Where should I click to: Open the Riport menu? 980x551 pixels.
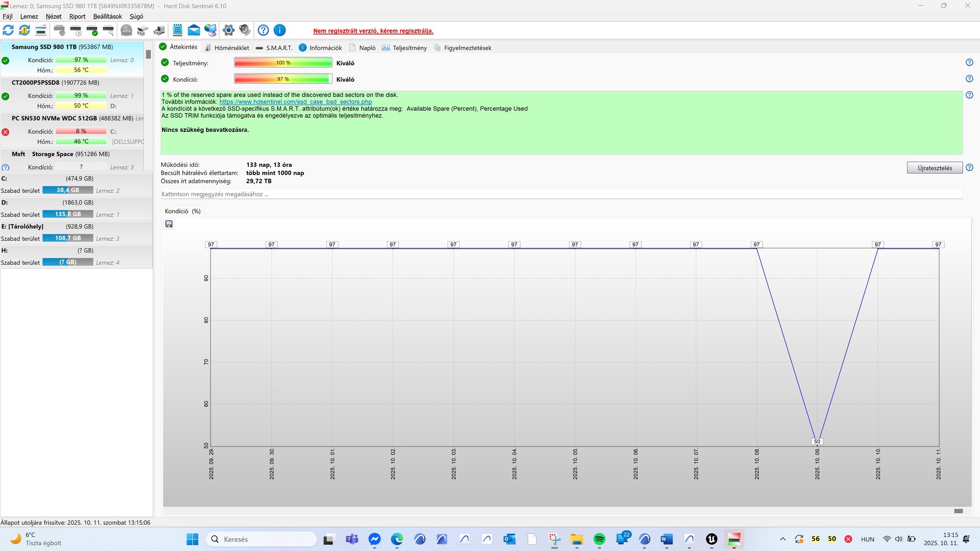[x=77, y=16]
